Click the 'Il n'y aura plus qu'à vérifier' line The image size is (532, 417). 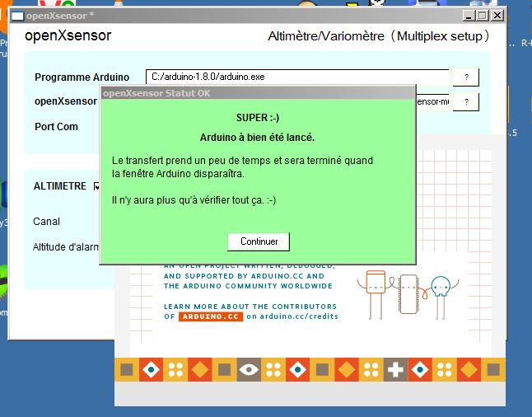pyautogui.click(x=194, y=200)
